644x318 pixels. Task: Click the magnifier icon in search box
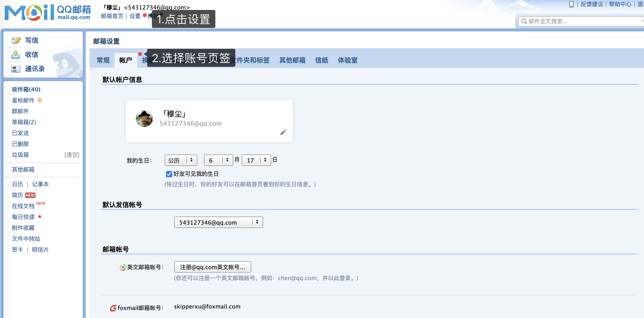coord(524,21)
